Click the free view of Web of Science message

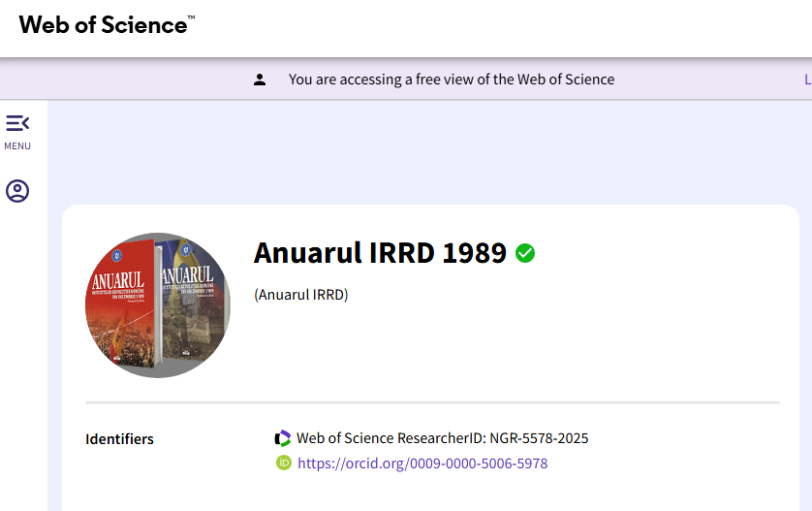452,80
